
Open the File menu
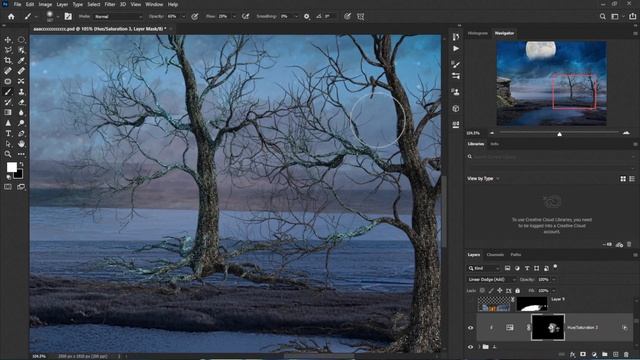[x=17, y=4]
